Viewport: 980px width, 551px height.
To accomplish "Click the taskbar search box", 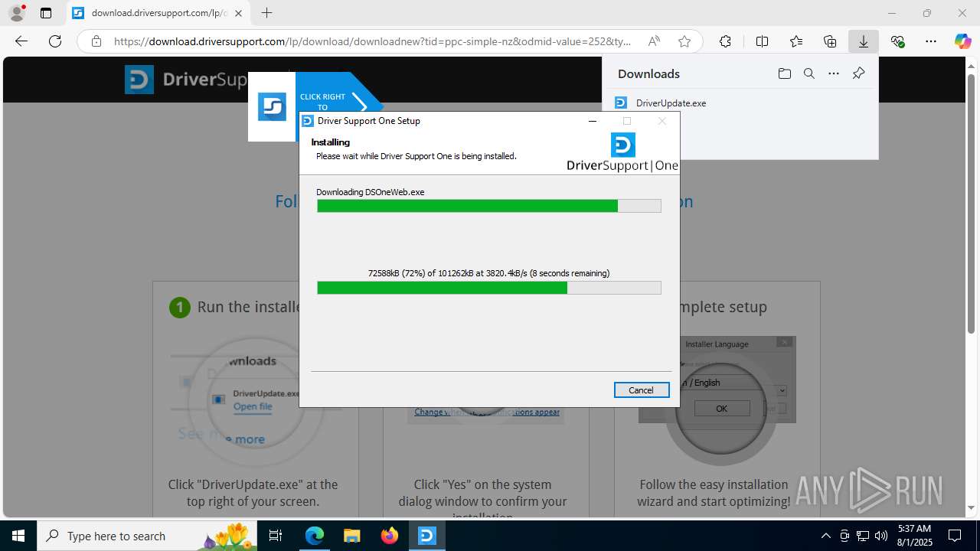I will click(147, 536).
